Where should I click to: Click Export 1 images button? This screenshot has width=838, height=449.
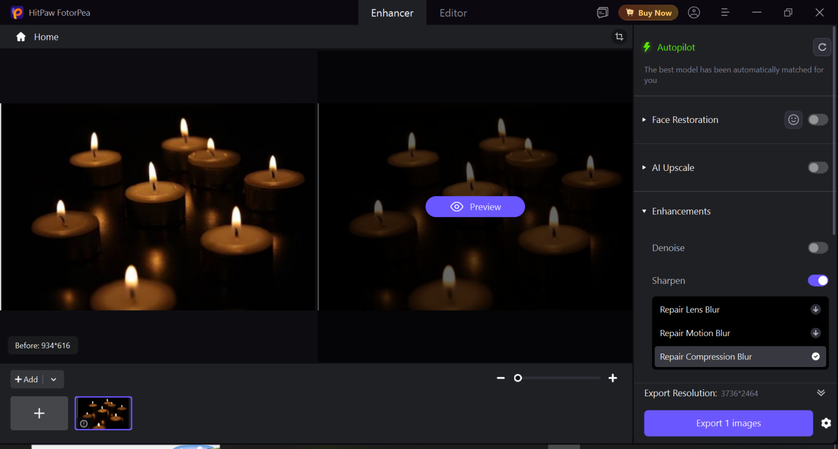coord(728,423)
